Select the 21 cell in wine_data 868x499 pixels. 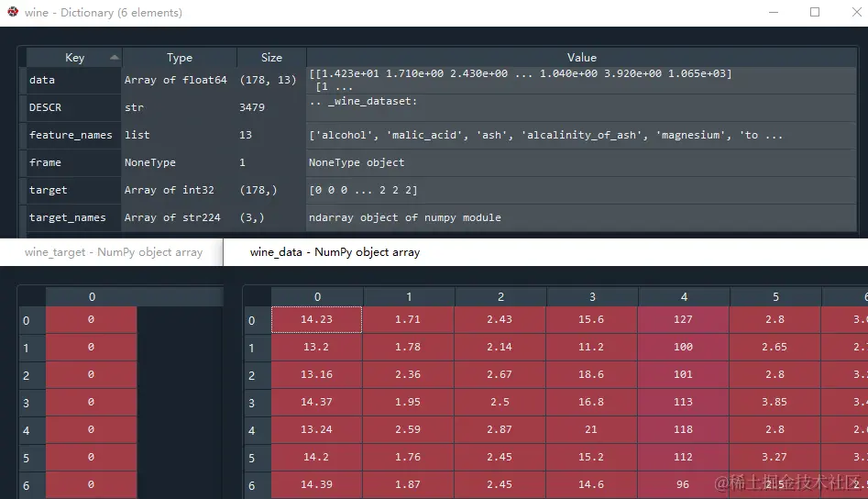pyautogui.click(x=591, y=430)
